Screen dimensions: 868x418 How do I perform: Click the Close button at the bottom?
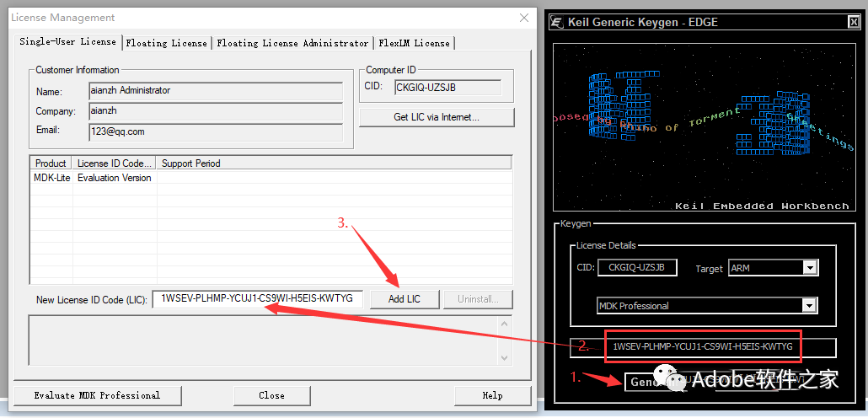(x=272, y=395)
